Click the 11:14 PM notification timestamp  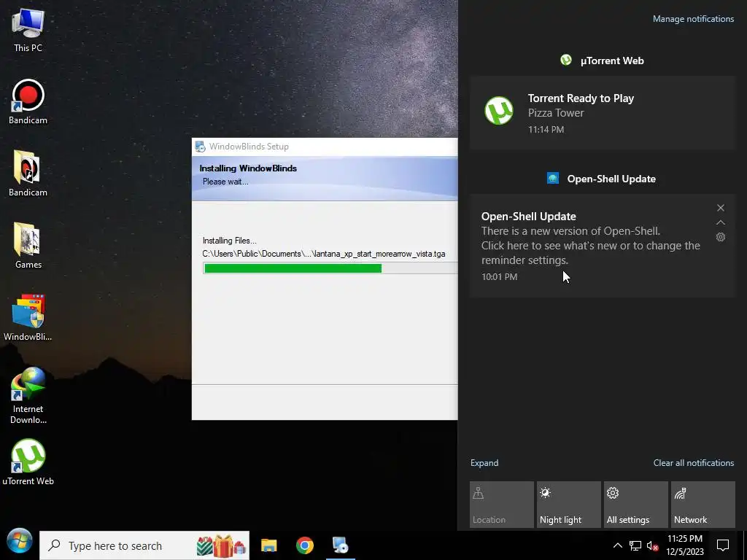[546, 130]
